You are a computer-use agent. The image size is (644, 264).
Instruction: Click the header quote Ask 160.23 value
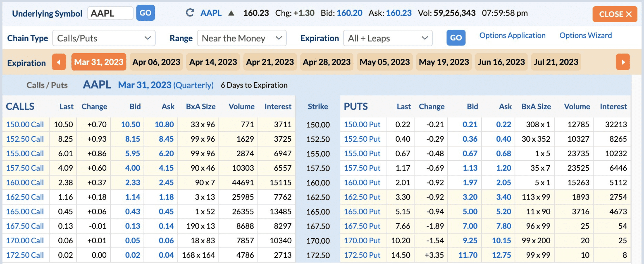pyautogui.click(x=399, y=13)
